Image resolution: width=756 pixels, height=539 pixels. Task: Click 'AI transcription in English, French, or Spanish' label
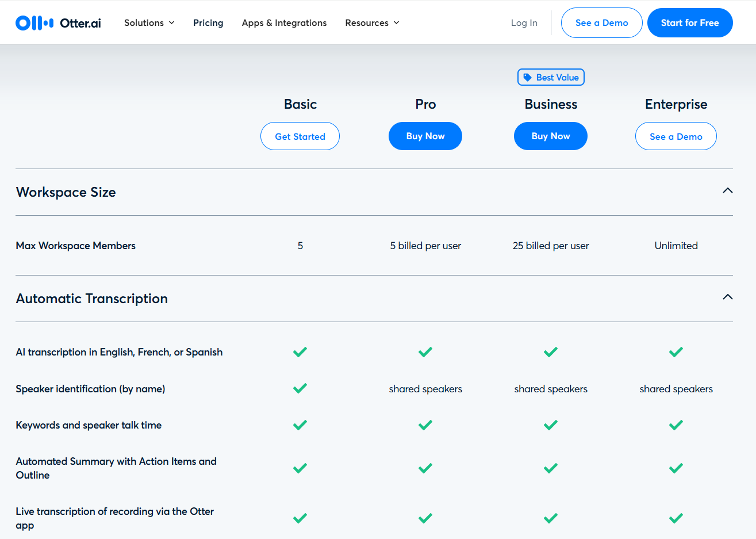click(119, 352)
